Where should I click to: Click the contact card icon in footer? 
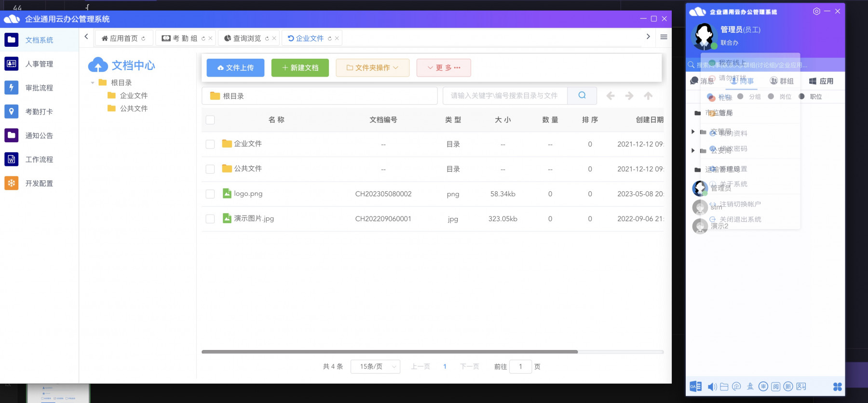coord(801,386)
